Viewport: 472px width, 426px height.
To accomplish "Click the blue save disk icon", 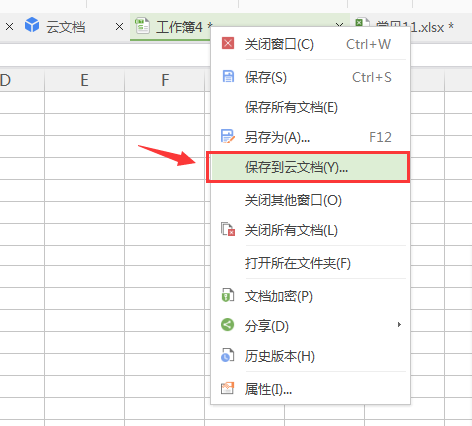I will [228, 76].
